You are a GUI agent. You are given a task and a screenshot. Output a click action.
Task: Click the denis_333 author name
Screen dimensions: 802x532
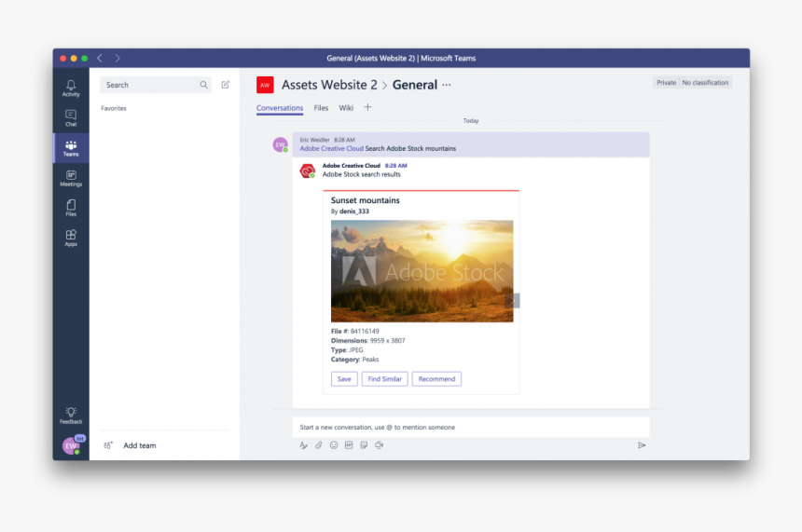[354, 211]
